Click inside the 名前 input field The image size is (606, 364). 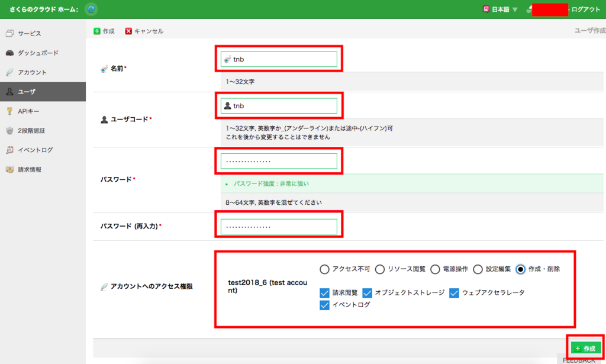click(278, 59)
